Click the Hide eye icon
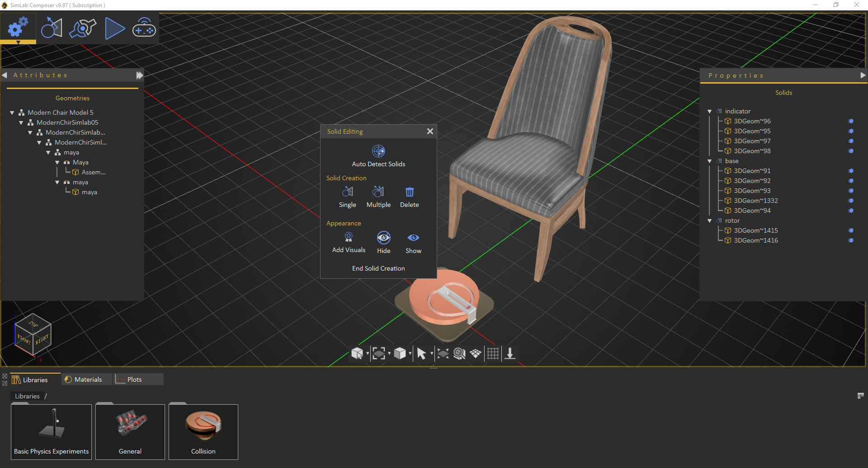This screenshot has width=868, height=468. click(x=384, y=237)
